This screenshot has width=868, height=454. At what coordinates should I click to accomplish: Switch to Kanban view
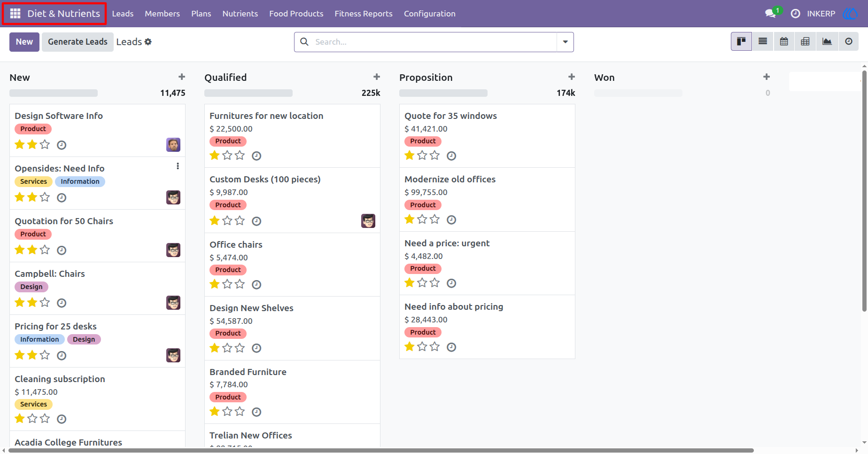coord(741,41)
